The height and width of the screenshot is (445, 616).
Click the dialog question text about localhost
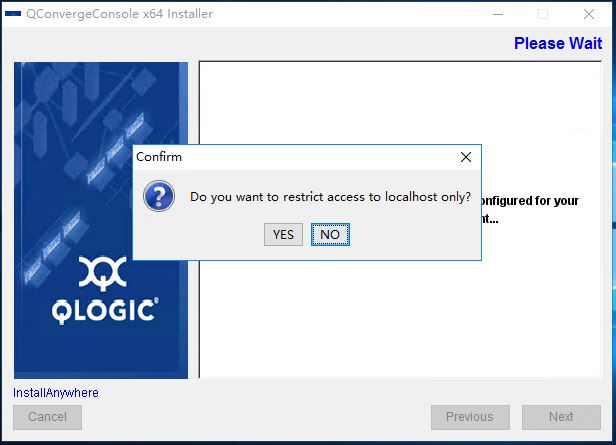(330, 197)
